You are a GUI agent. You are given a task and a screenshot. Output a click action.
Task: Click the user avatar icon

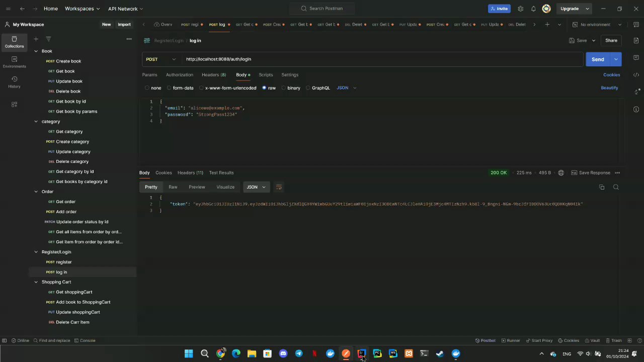click(546, 9)
